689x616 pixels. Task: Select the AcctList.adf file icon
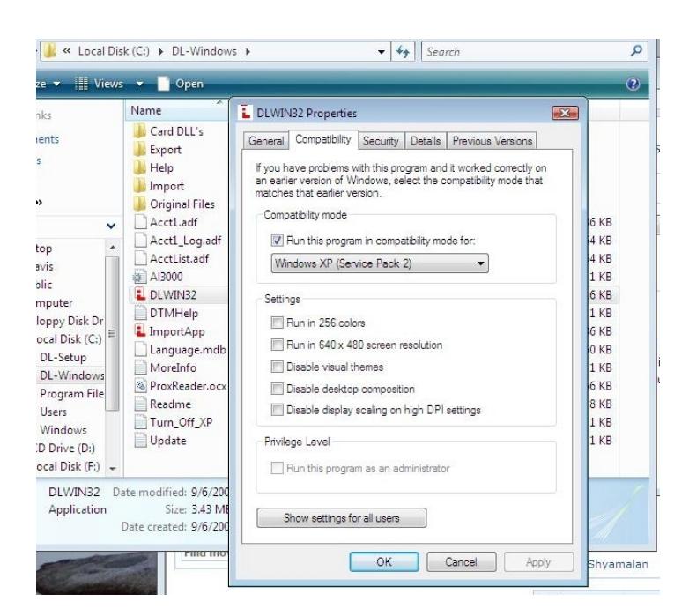point(140,258)
